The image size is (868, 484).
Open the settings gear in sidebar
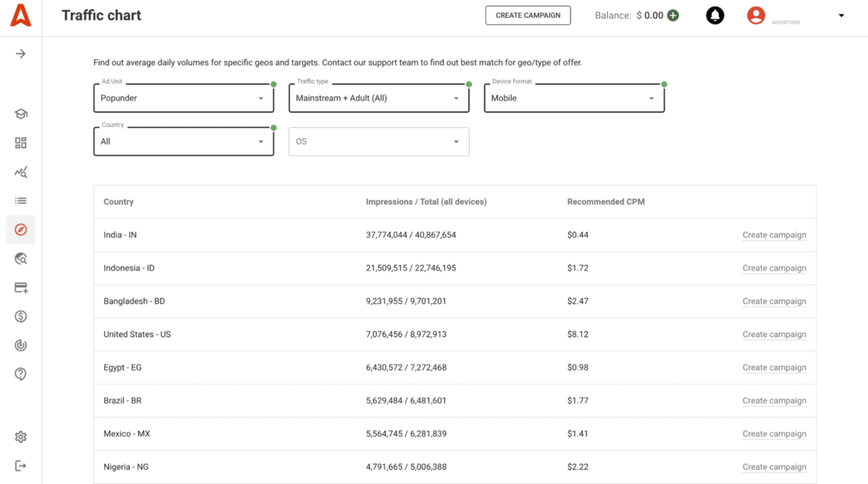(20, 437)
